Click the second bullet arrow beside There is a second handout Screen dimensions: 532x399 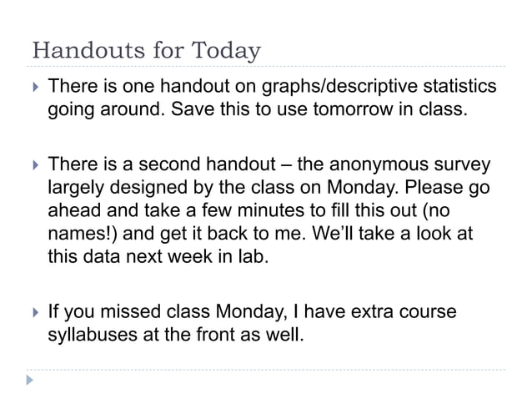click(x=36, y=165)
